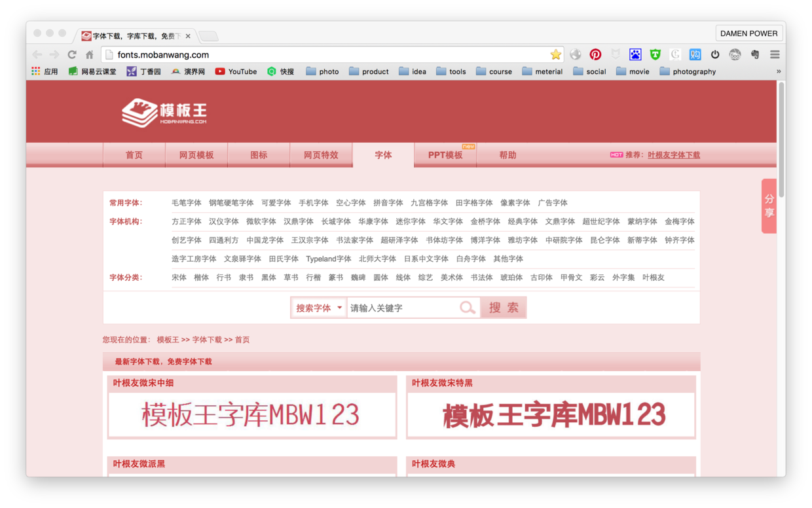Open the movie bookmark folder
Image resolution: width=812 pixels, height=508 pixels.
click(x=633, y=71)
